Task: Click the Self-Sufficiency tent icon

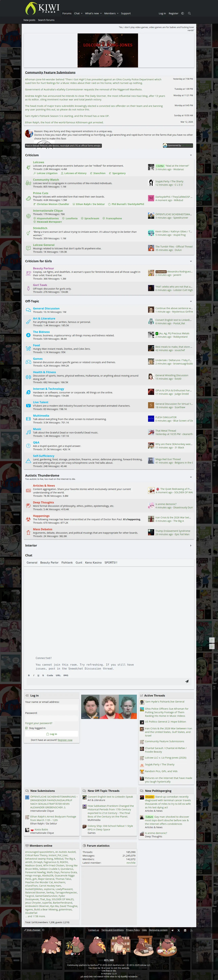Action: [28, 461]
